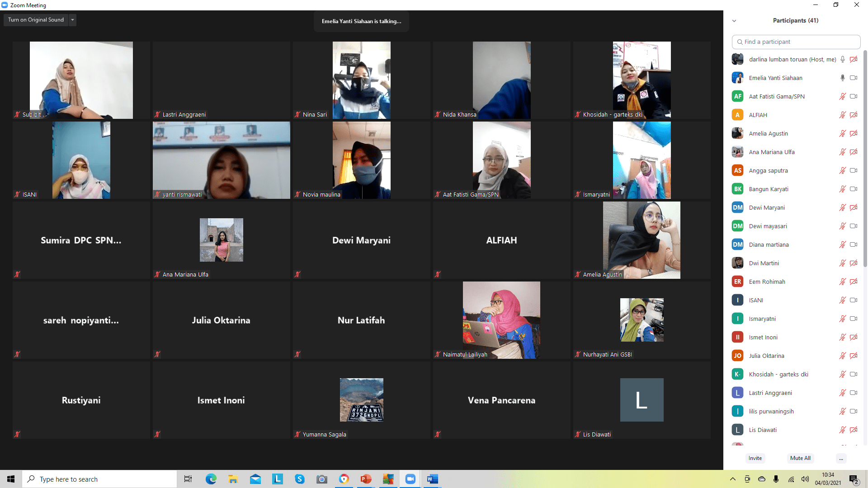The height and width of the screenshot is (488, 868).
Task: Click the Invite button
Action: click(755, 458)
